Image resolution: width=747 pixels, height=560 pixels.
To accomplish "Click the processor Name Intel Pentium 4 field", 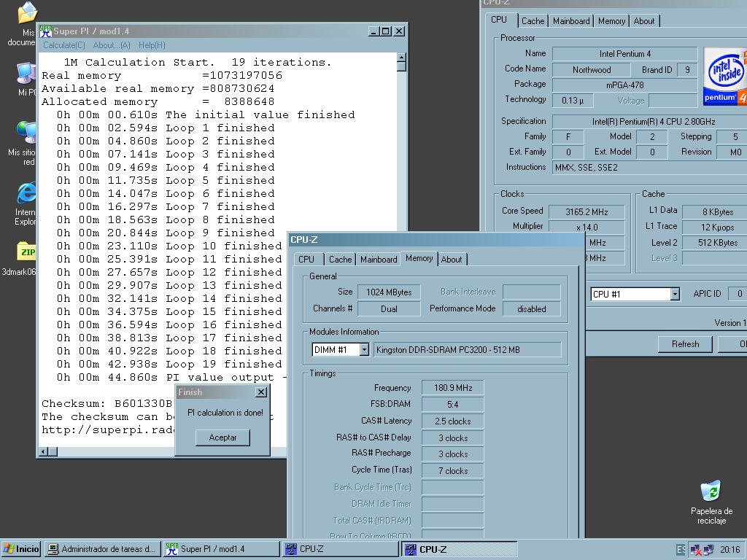I will point(624,54).
